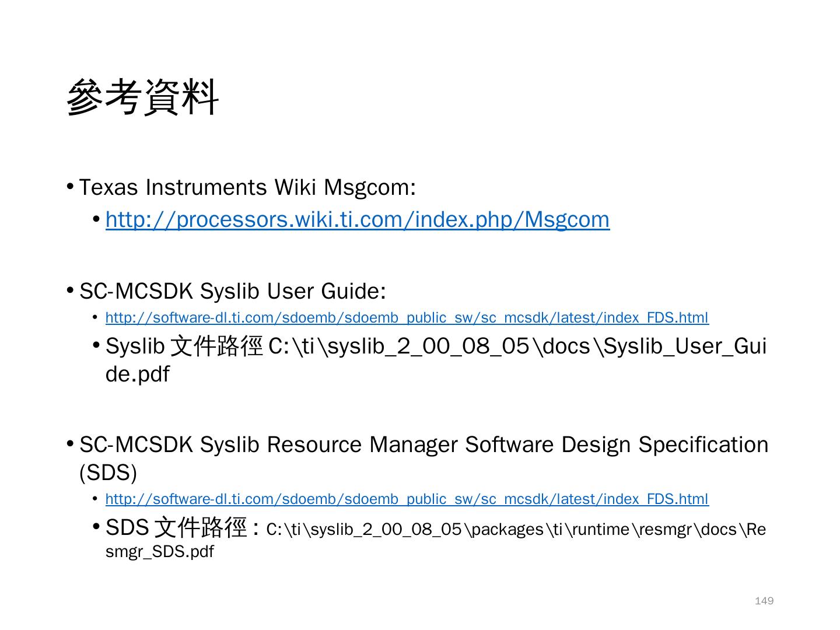Screen dimensions: 840x630
Task: Click the 'SC-MCSDK Syslib User Guide:' bullet
Action: click(232, 291)
